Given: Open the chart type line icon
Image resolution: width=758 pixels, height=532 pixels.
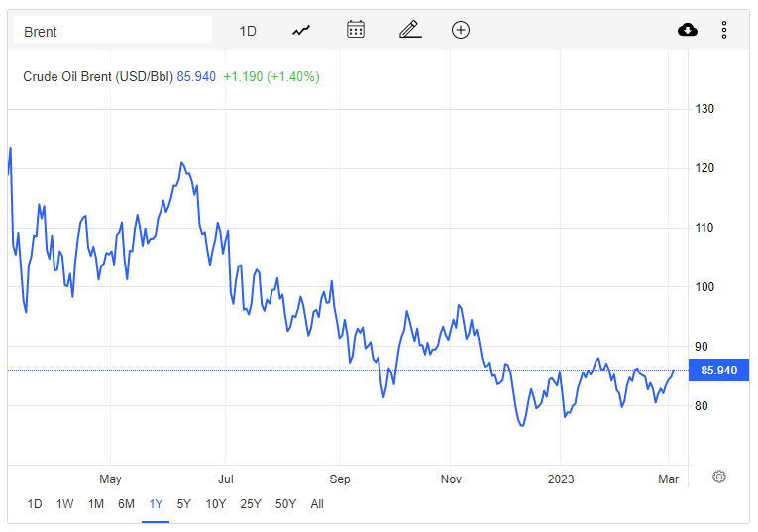Looking at the screenshot, I should [300, 31].
